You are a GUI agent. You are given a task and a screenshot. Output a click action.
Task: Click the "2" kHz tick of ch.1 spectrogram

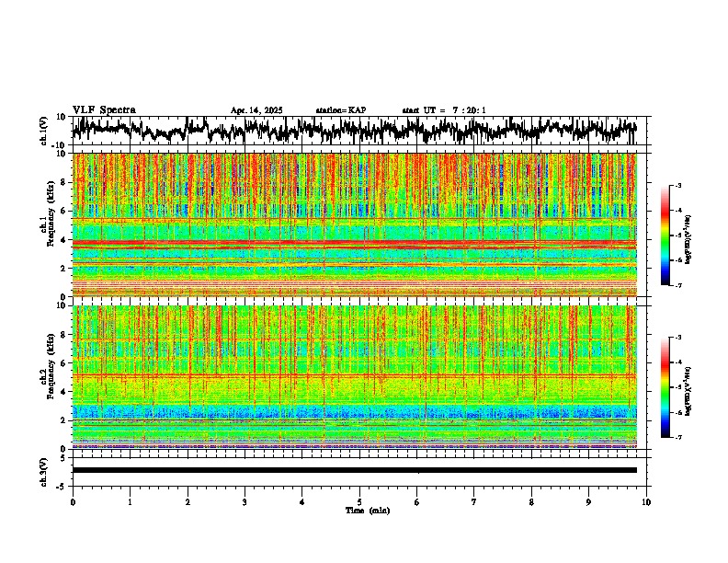[x=64, y=268]
